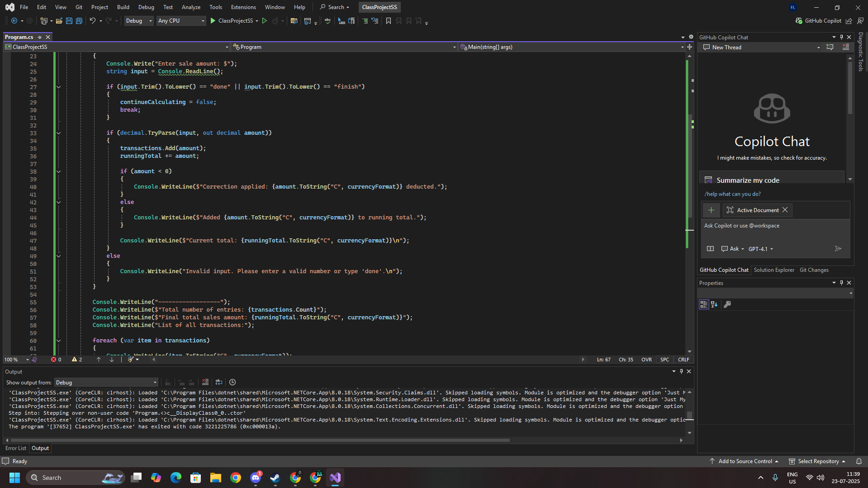Screen dimensions: 868x488
Task: Switch to Error List tab
Action: click(x=16, y=448)
